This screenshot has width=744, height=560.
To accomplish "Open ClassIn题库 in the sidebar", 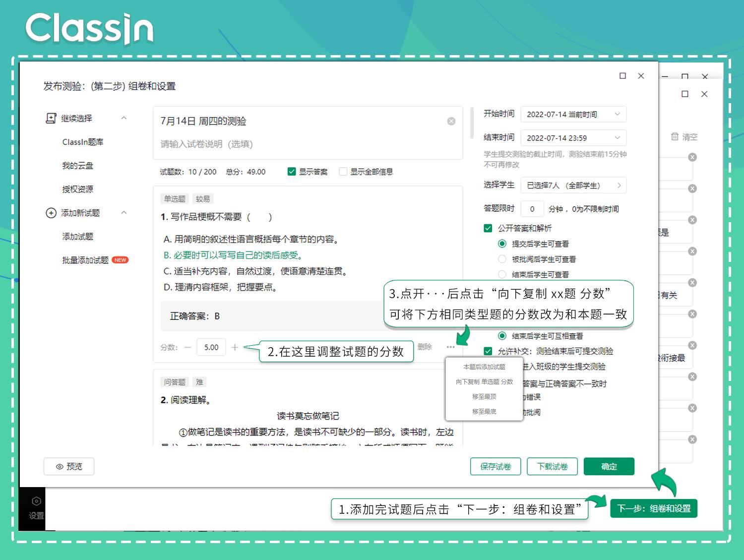I will [83, 142].
